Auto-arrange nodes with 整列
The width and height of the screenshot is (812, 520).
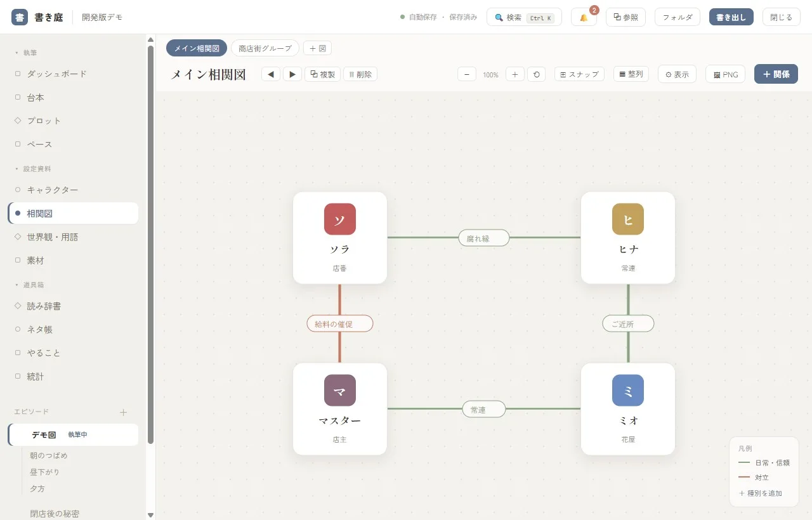click(x=631, y=74)
